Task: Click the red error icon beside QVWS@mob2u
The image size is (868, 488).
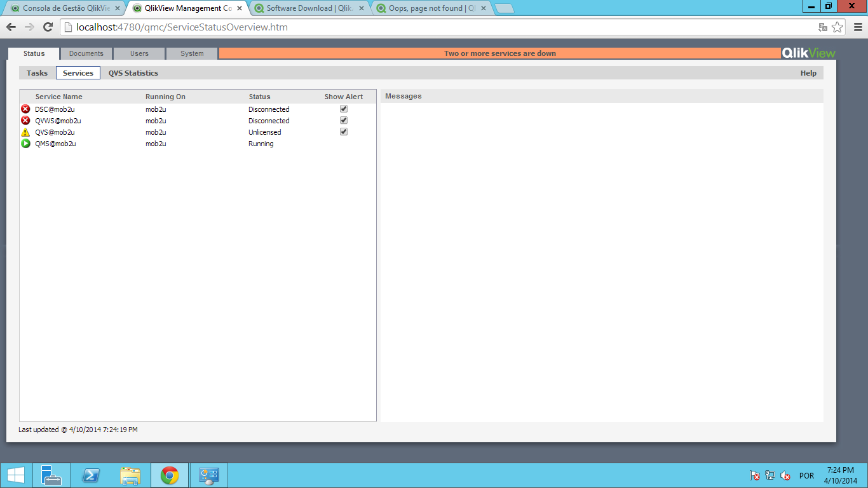Action: (25, 121)
